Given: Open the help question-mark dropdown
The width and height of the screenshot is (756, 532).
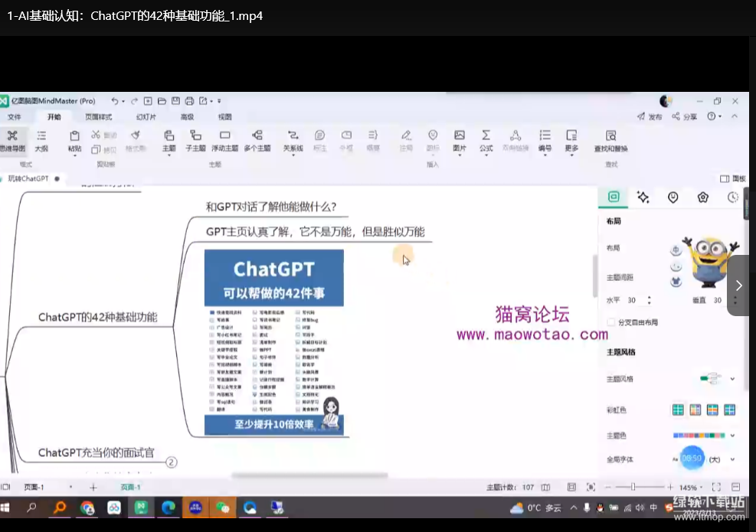Looking at the screenshot, I should [714, 116].
